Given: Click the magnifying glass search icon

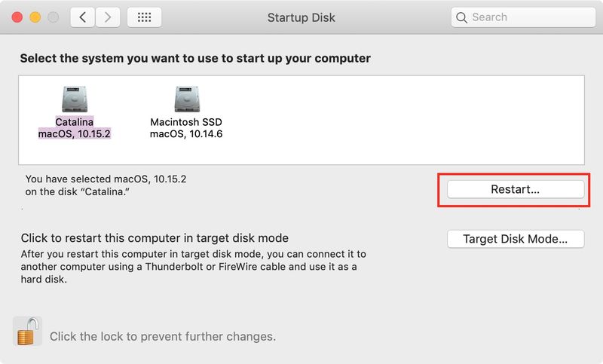Looking at the screenshot, I should (461, 17).
